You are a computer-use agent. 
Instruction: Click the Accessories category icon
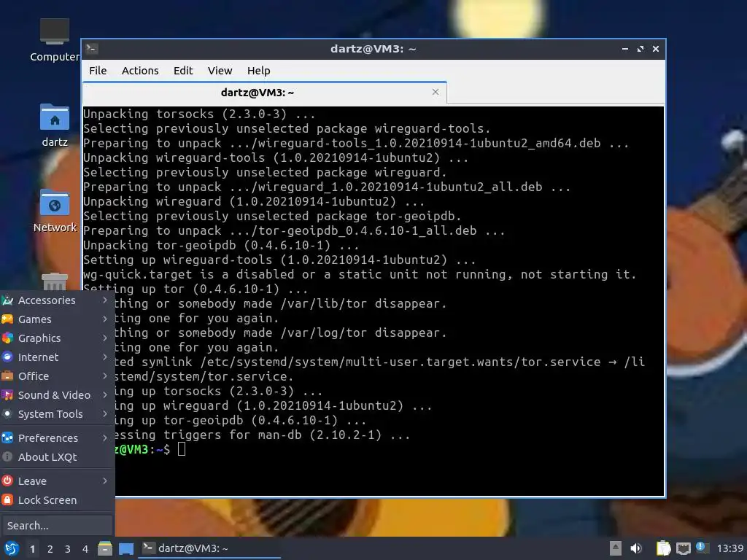tap(7, 300)
